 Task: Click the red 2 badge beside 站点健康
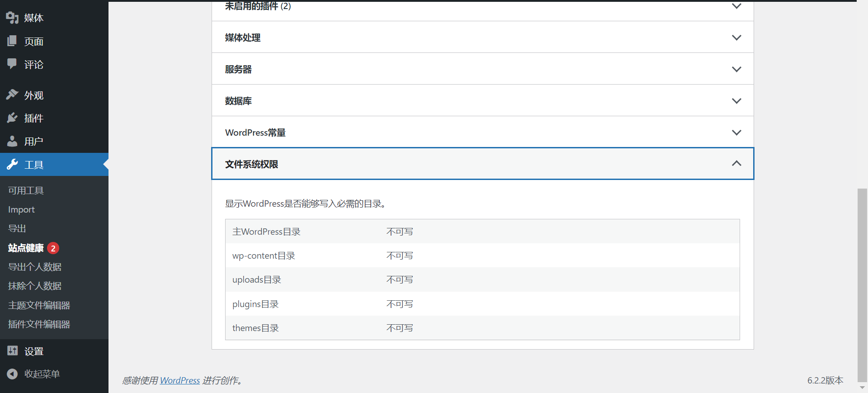point(53,248)
